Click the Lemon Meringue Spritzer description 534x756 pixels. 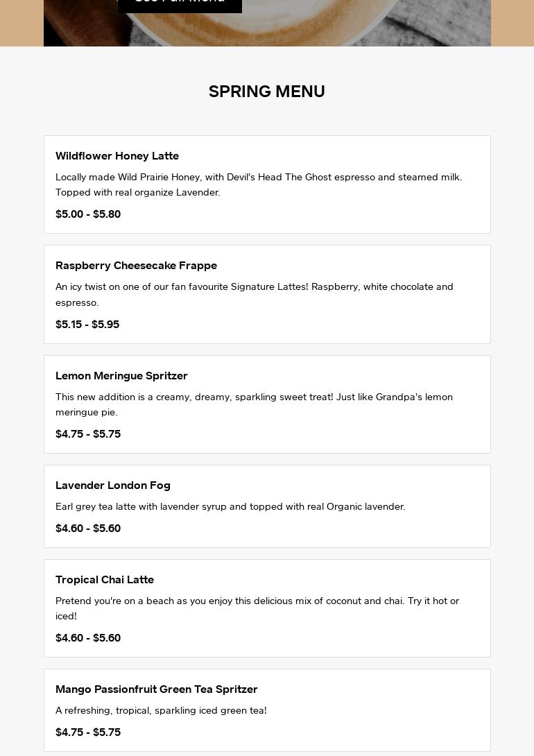tap(254, 404)
